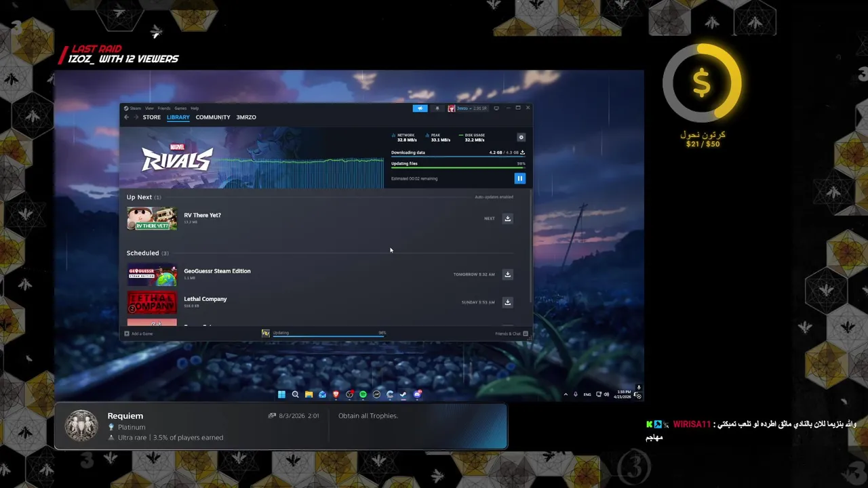The image size is (868, 488).
Task: Click the RV There Yet? title
Action: pyautogui.click(x=202, y=215)
